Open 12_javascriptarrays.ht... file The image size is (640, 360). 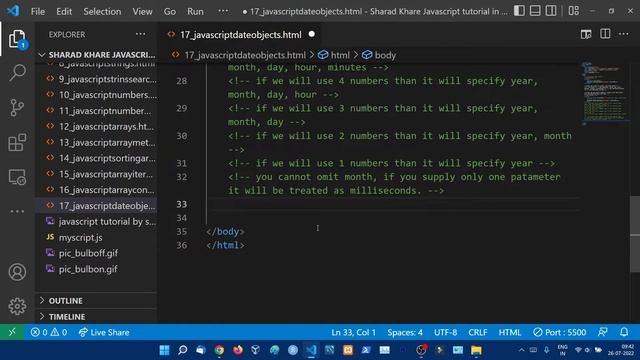[x=97, y=127]
